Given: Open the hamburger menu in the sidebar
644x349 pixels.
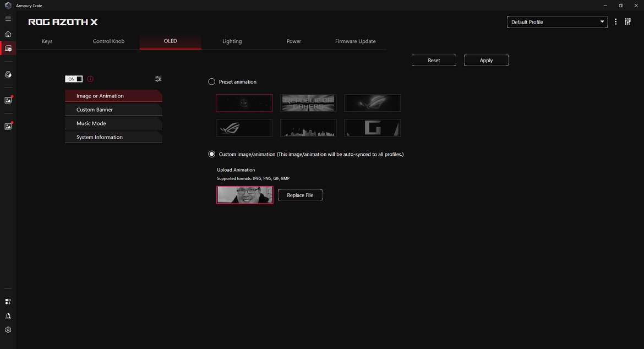Looking at the screenshot, I should tap(8, 19).
